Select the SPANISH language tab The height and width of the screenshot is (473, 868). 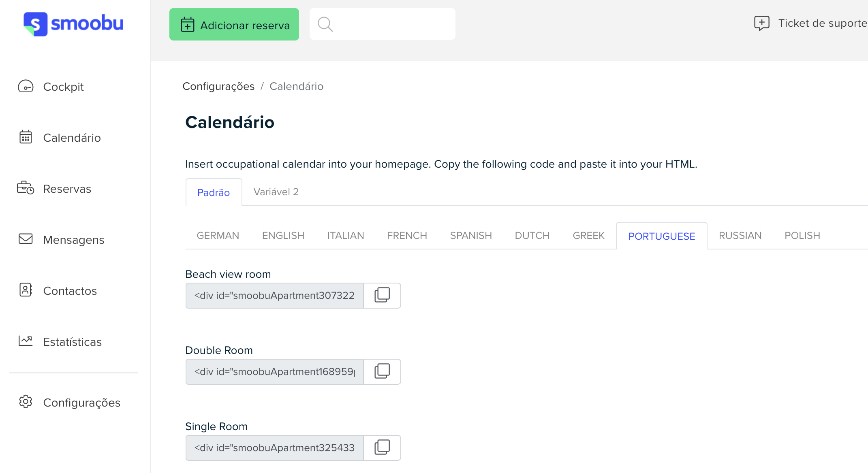pos(471,236)
